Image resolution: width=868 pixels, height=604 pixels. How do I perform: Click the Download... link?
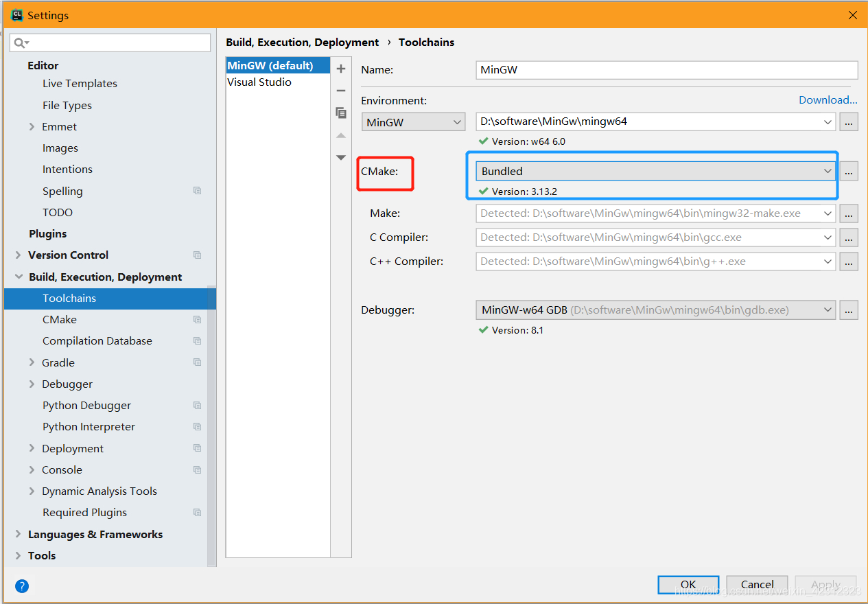[x=828, y=100]
